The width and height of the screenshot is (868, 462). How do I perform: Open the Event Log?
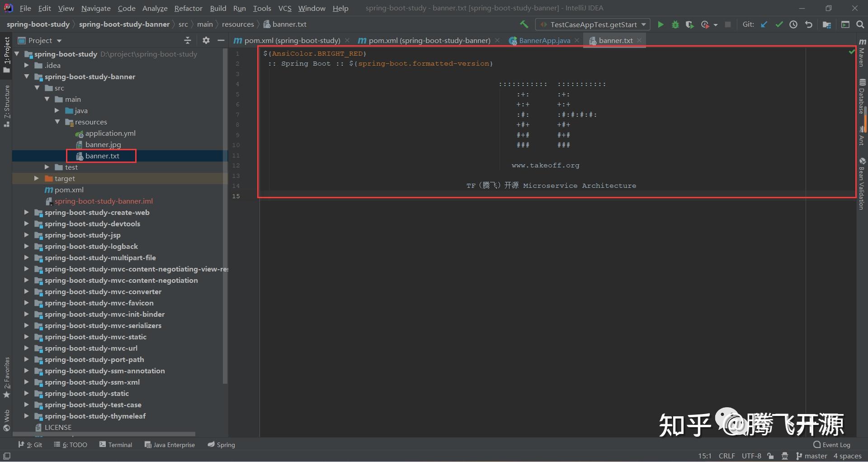pyautogui.click(x=834, y=445)
